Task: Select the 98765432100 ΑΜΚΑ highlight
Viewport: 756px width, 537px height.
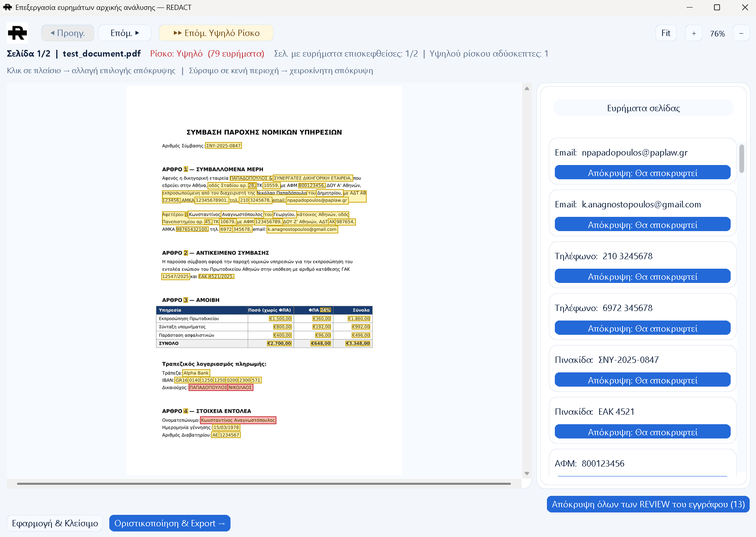Action: coord(192,229)
